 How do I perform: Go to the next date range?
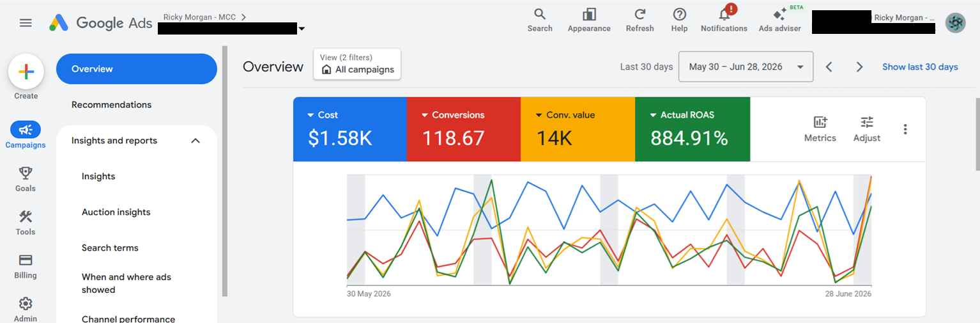(859, 67)
